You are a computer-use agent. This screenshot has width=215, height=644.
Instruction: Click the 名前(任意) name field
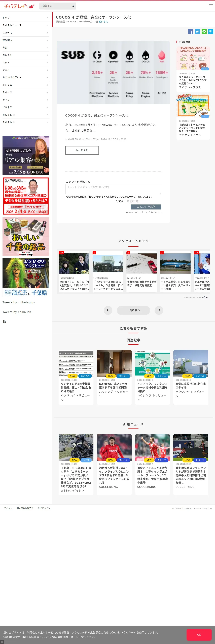coord(143,201)
